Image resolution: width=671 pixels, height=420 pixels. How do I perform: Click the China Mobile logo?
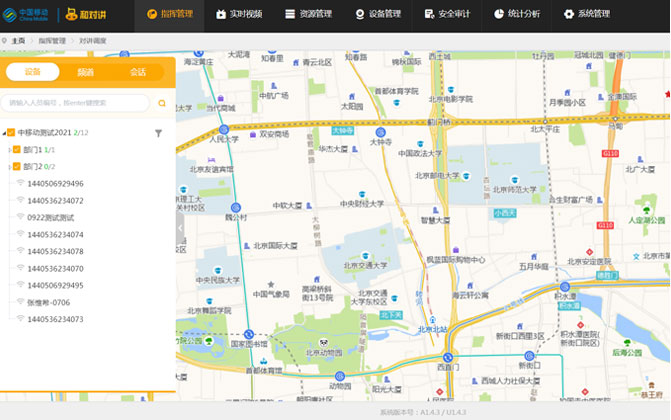click(26, 15)
